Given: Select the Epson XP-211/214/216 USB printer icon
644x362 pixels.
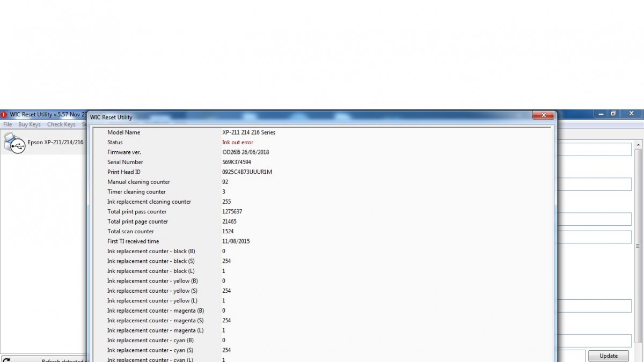Looking at the screenshot, I should click(x=14, y=143).
